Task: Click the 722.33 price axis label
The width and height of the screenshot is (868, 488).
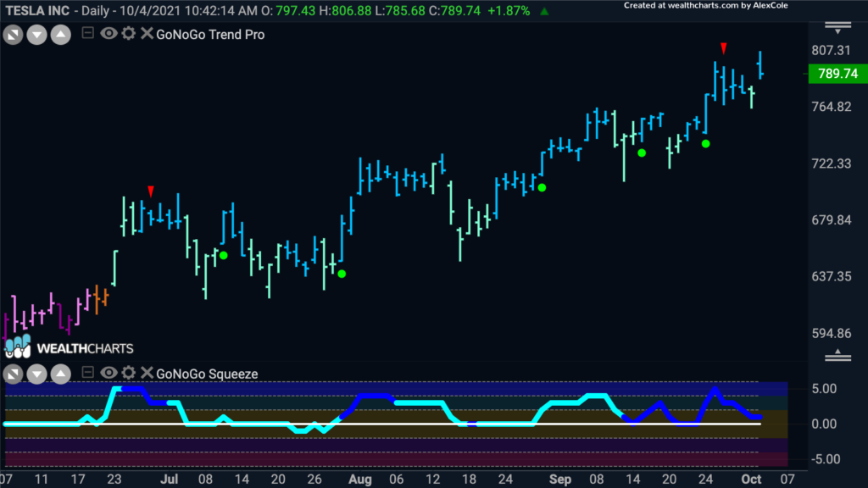Action: [x=831, y=164]
